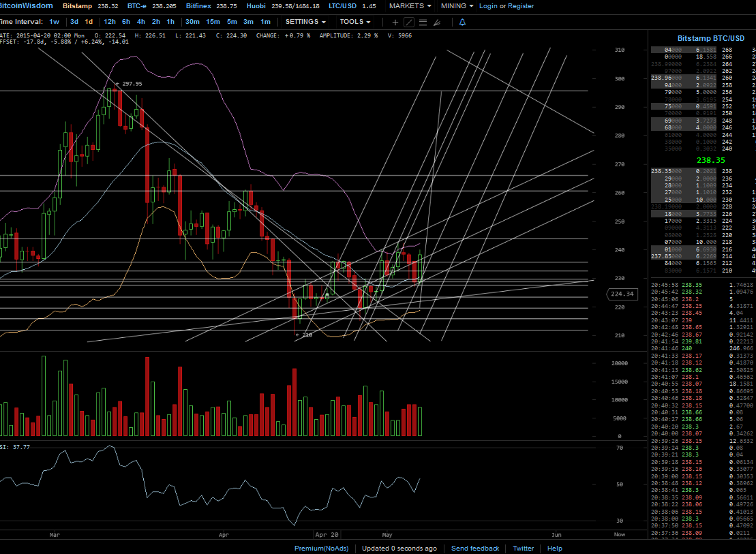Screen dimensions: 756x554
Task: Open the price alert bell
Action: [x=462, y=22]
